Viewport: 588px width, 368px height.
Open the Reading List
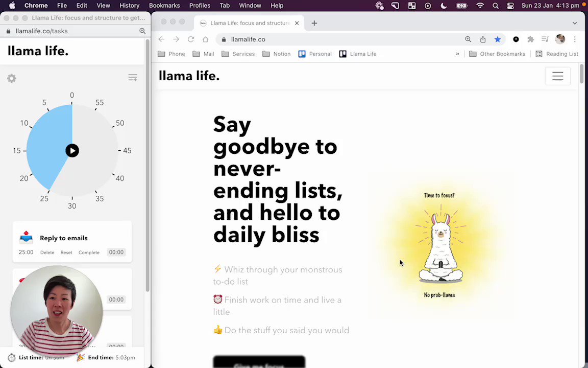click(x=557, y=54)
